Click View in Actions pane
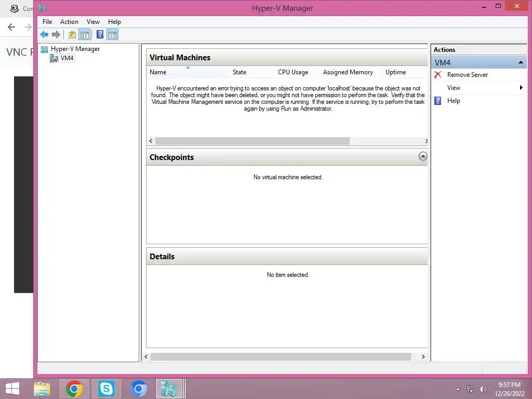Screen dimensions: 532x399 click(454, 87)
